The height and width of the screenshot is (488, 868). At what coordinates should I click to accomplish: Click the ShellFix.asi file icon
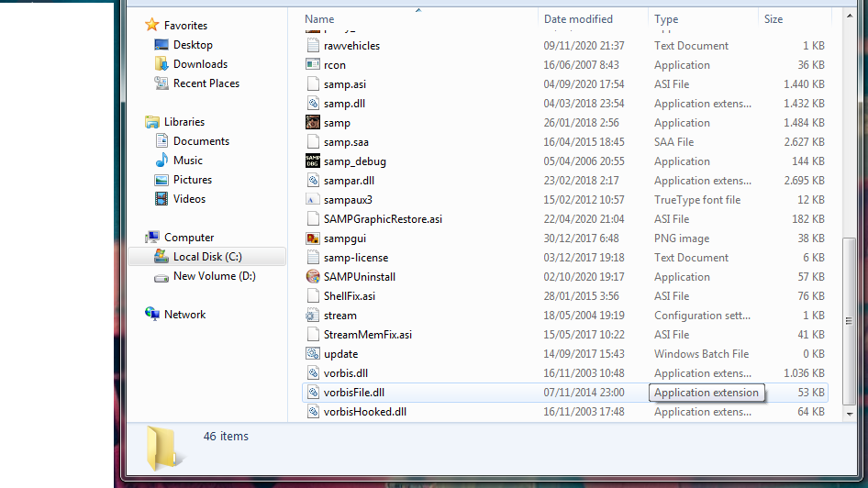pos(313,296)
